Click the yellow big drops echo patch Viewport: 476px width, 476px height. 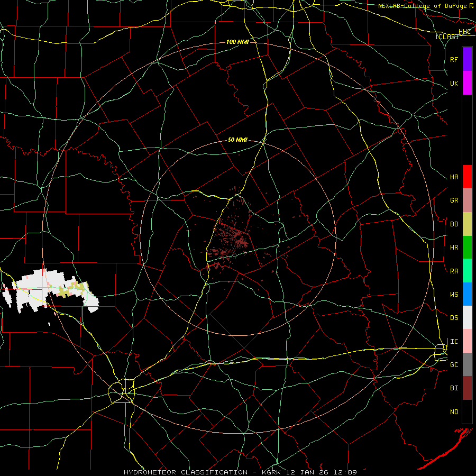click(71, 289)
